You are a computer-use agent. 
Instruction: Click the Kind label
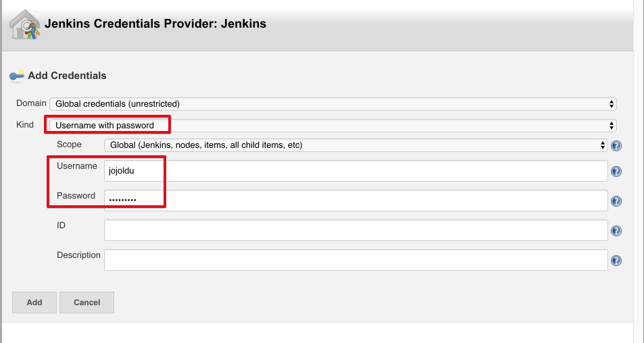click(24, 125)
